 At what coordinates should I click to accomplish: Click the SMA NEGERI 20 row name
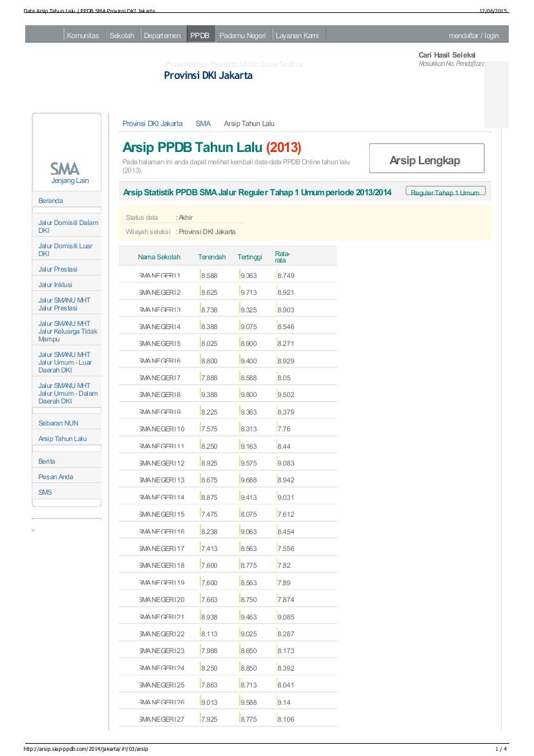click(162, 599)
